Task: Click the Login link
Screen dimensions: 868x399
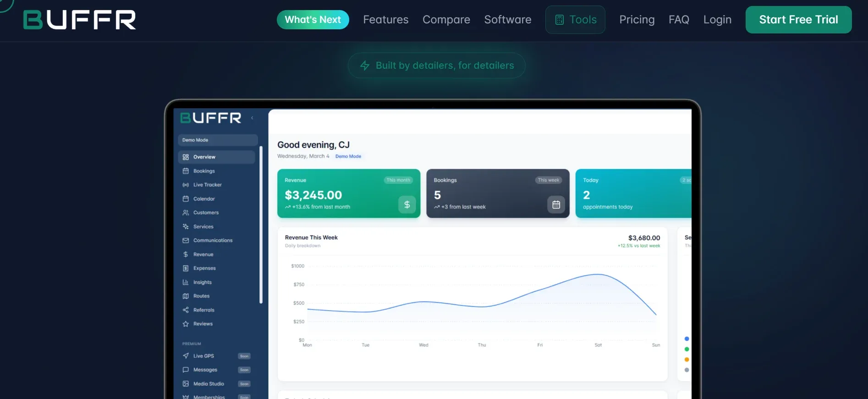Action: pos(717,20)
